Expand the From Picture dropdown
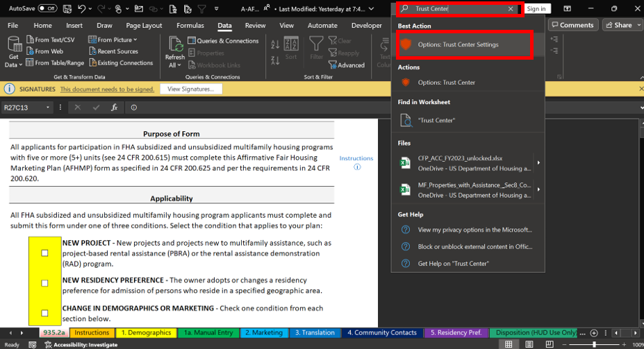Screen dimensions: 644x349 [x=135, y=40]
